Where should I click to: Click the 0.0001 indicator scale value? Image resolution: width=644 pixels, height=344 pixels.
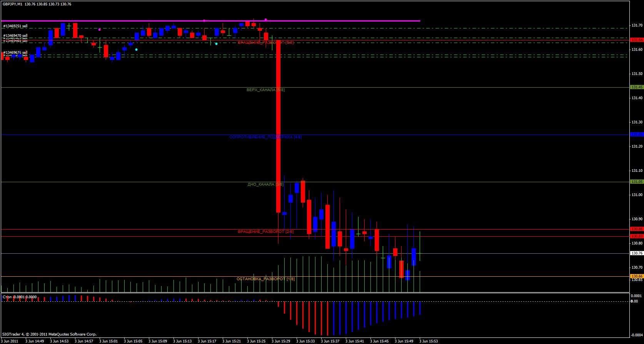pos(636,296)
